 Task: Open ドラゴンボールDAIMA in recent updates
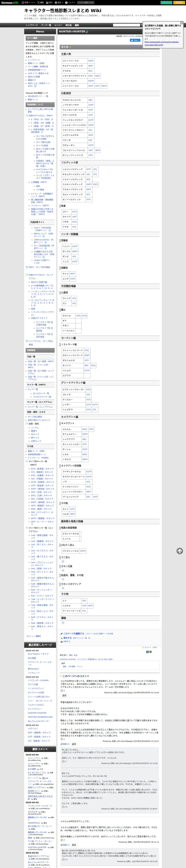click(38, 680)
